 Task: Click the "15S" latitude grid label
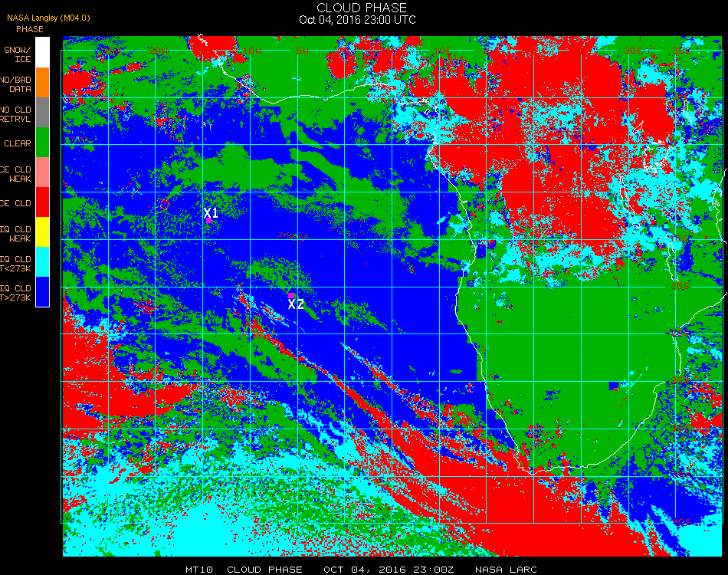point(680,286)
